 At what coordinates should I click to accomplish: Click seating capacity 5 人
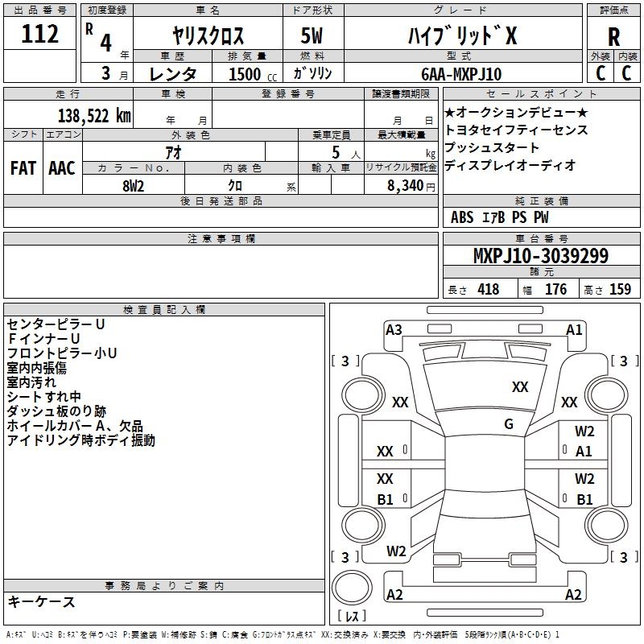click(346, 153)
